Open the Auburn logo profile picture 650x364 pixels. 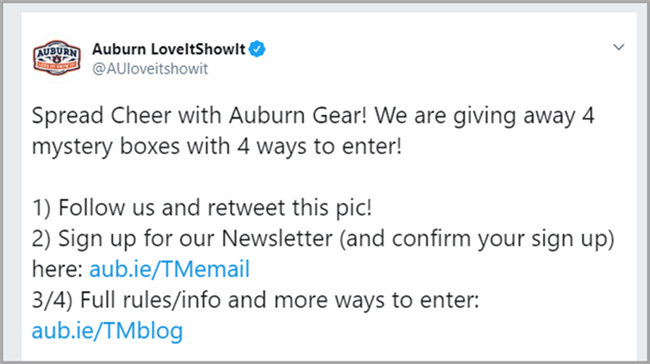57,58
